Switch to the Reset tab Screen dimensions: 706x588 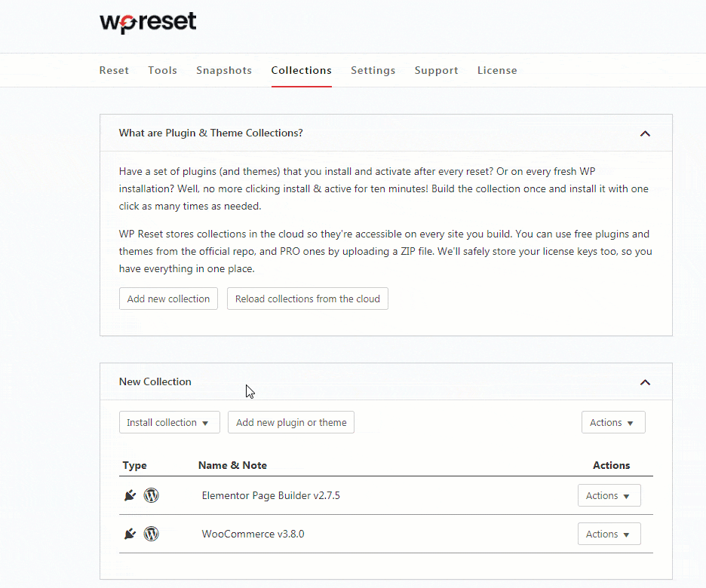pyautogui.click(x=114, y=70)
